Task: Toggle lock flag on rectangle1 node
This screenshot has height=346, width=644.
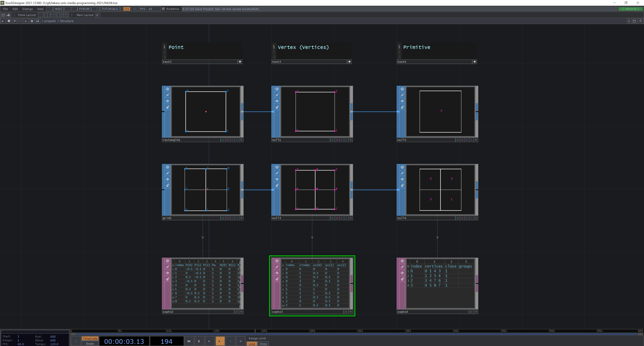Action: 168,107
